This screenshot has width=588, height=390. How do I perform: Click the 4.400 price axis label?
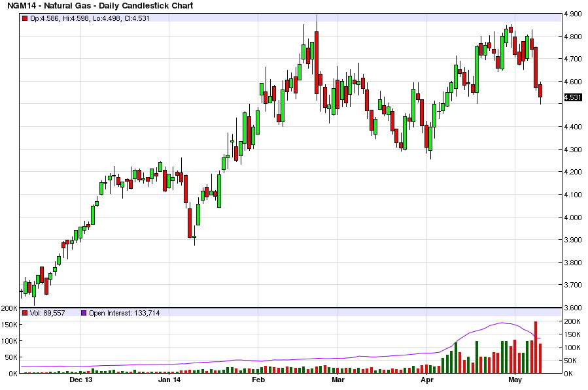click(572, 127)
